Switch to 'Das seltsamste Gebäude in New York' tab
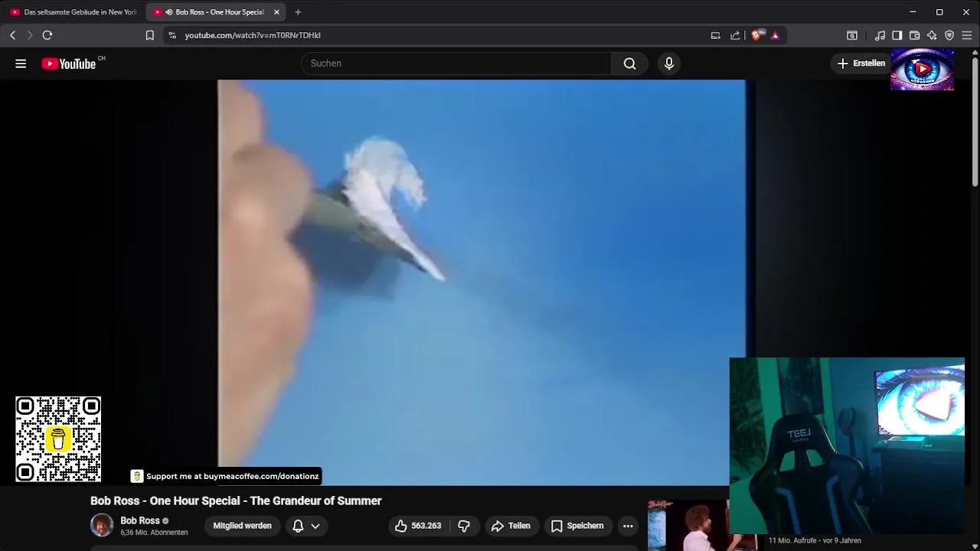This screenshot has height=551, width=980. tap(73, 12)
